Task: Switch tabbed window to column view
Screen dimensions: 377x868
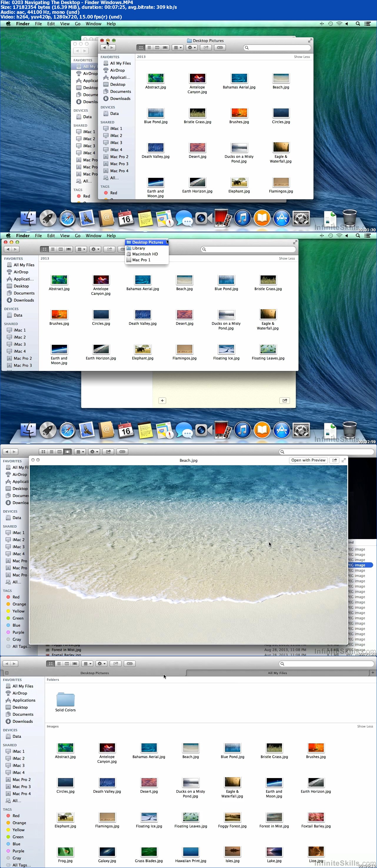Action: point(67,663)
